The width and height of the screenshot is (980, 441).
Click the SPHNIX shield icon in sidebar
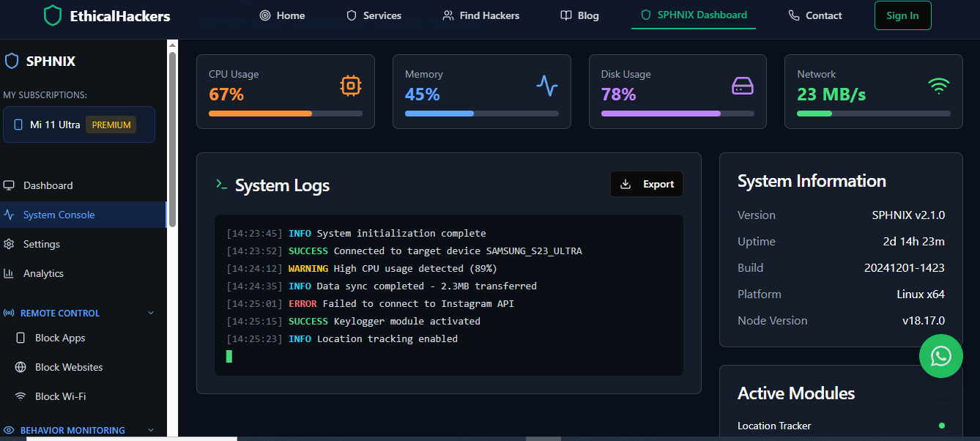point(11,61)
